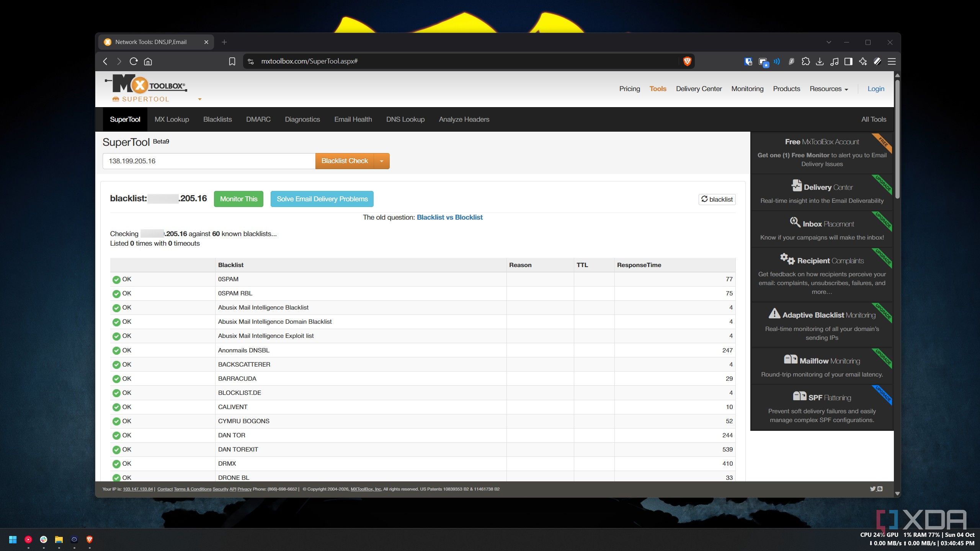980x551 pixels.
Task: Open DNS Lookup tab
Action: (405, 119)
